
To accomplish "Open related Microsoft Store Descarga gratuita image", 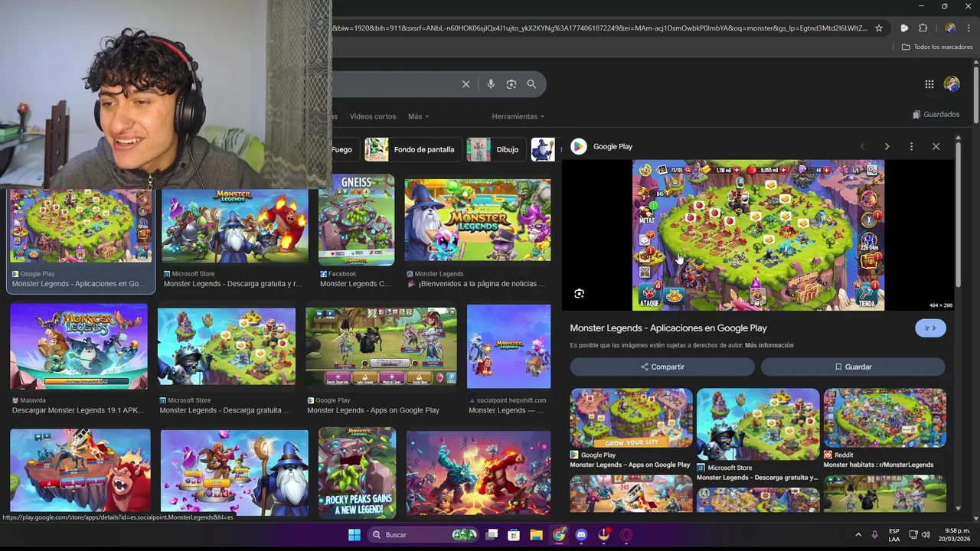I will coord(758,424).
